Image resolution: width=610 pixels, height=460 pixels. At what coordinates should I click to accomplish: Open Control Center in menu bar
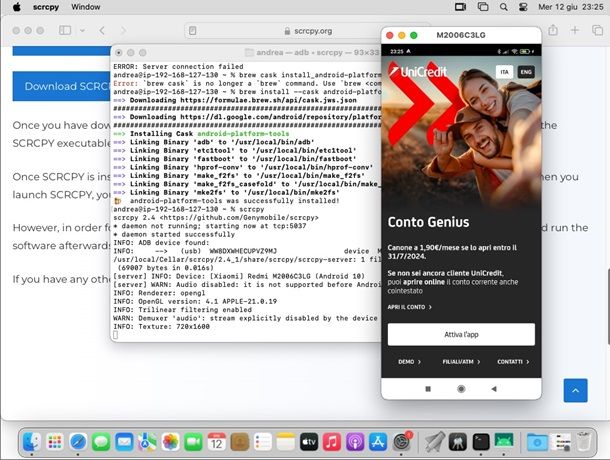pos(523,7)
